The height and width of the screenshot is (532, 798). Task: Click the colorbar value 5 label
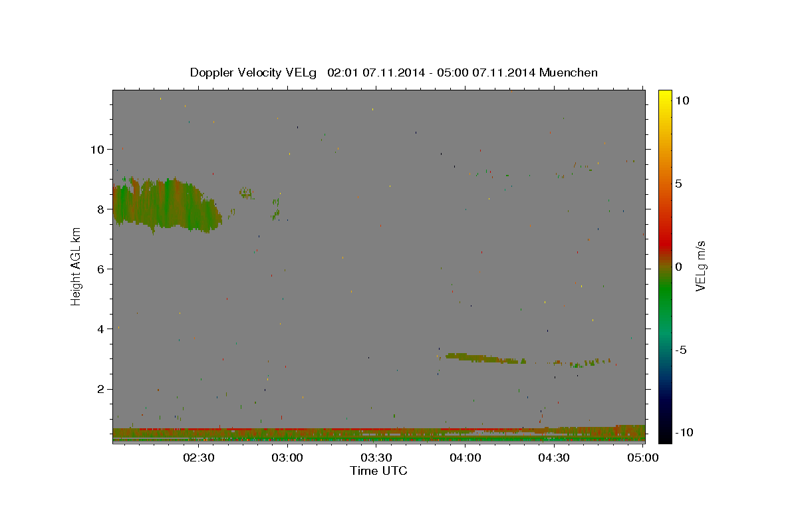[679, 184]
